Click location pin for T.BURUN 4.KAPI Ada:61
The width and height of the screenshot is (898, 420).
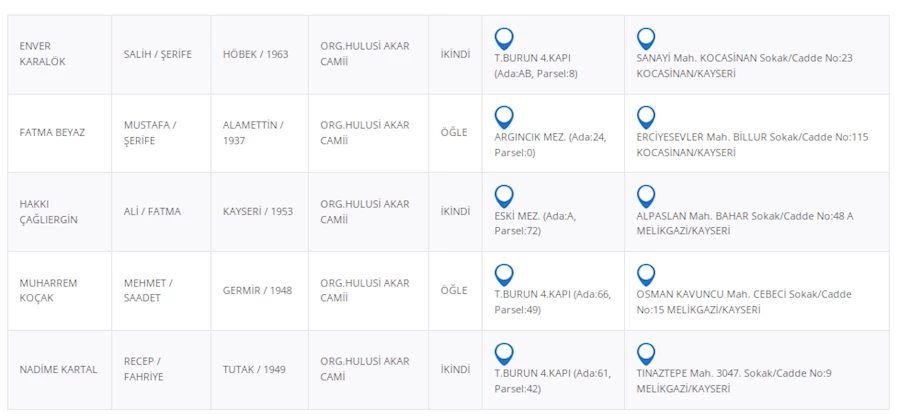[504, 353]
